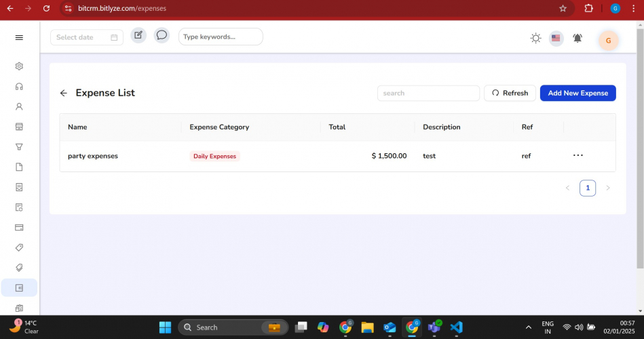Click the Daily Expenses category tag
Viewport: 644px width, 339px height.
click(x=215, y=157)
